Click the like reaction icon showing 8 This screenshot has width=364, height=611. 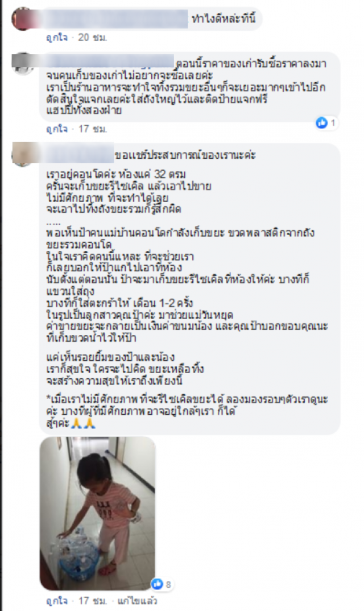157,584
